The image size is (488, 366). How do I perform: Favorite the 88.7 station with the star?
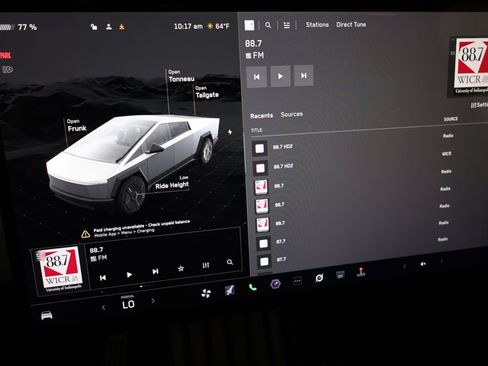[181, 268]
